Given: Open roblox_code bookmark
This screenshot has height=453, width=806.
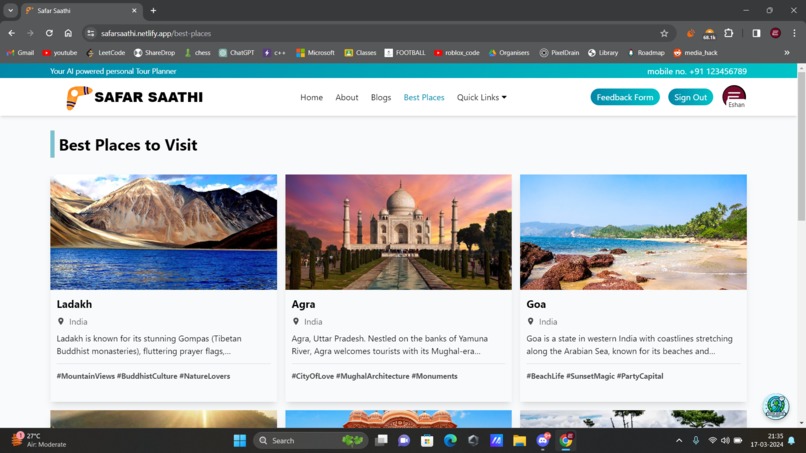Looking at the screenshot, I should pos(456,52).
